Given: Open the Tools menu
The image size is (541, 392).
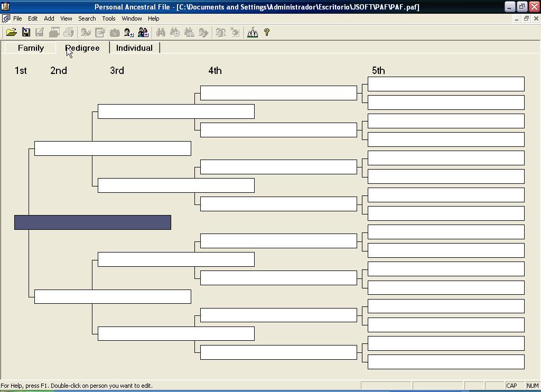Looking at the screenshot, I should (x=108, y=18).
